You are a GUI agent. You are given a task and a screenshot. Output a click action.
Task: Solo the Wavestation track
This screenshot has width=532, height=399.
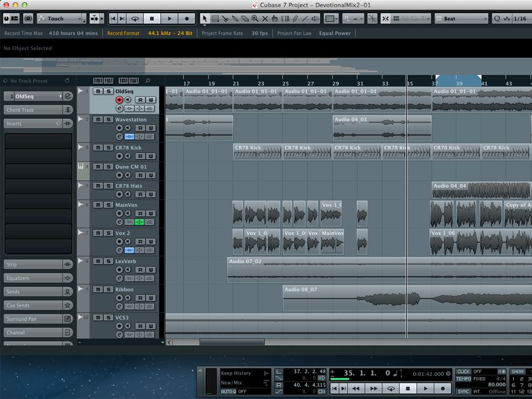pyautogui.click(x=109, y=119)
